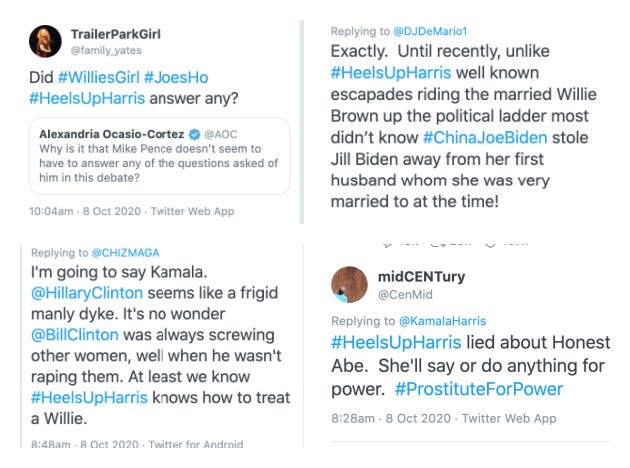This screenshot has width=630, height=468.
Task: Open TrailerParkGirl profile avatar
Action: (45, 41)
